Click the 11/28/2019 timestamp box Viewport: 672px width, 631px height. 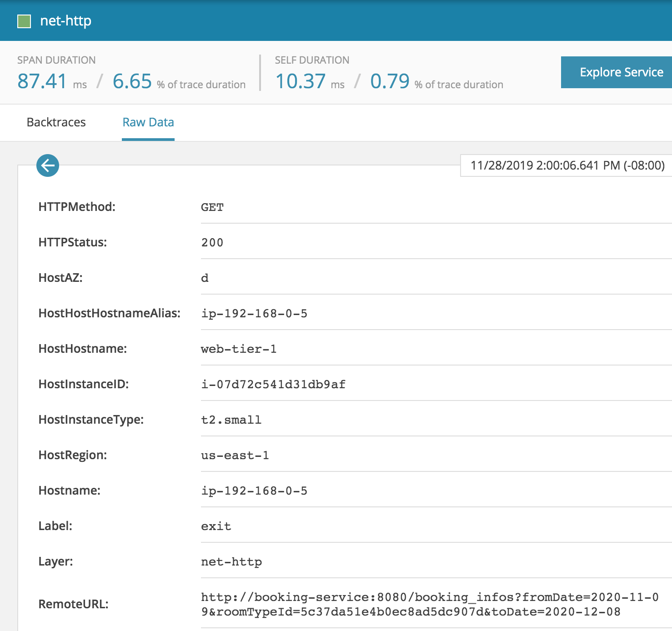pos(567,165)
